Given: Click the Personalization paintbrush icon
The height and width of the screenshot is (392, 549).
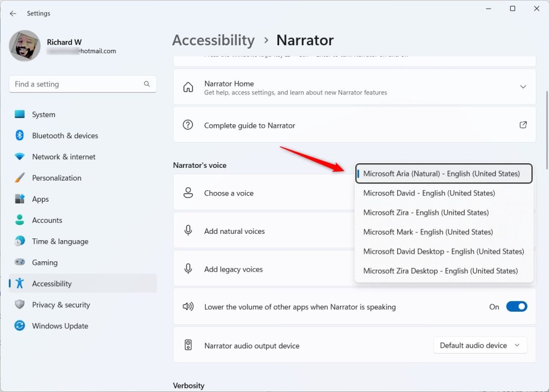Looking at the screenshot, I should pos(19,178).
